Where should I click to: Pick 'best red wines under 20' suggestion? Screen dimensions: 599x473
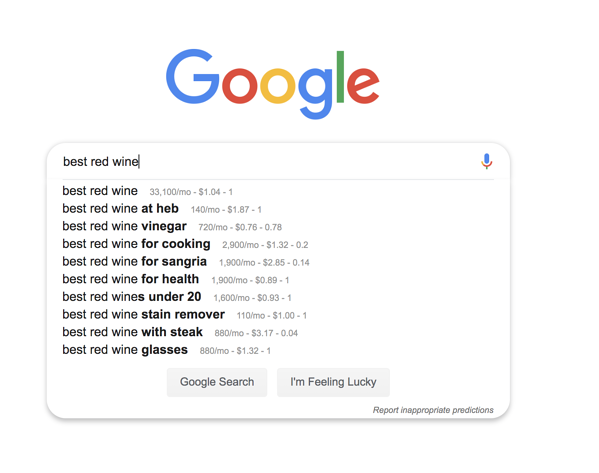tap(132, 297)
